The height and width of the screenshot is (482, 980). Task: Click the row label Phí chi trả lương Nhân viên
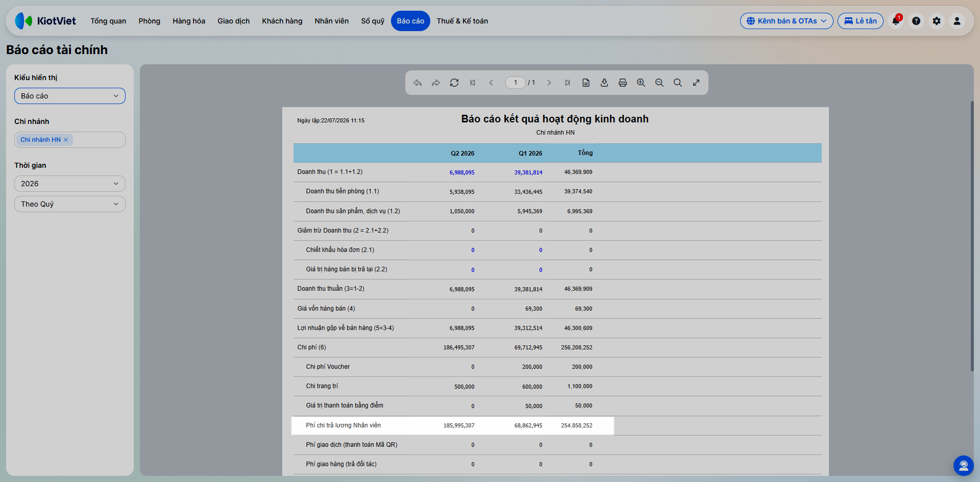click(x=344, y=425)
